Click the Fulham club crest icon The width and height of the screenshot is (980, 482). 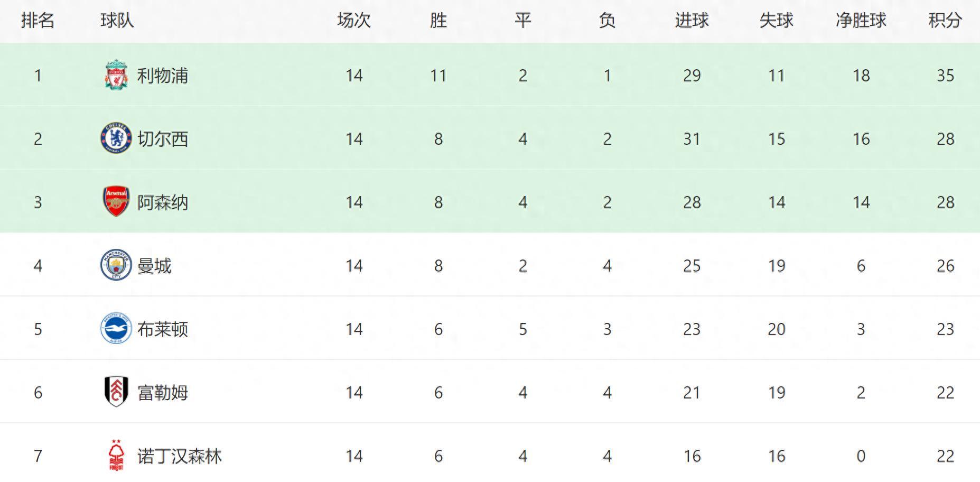click(x=116, y=392)
